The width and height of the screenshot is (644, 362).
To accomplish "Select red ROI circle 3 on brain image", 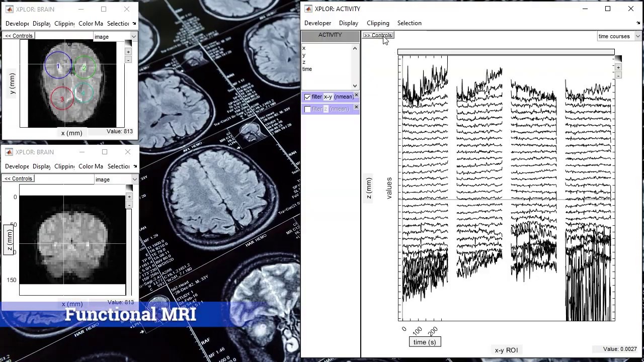I will click(x=62, y=99).
